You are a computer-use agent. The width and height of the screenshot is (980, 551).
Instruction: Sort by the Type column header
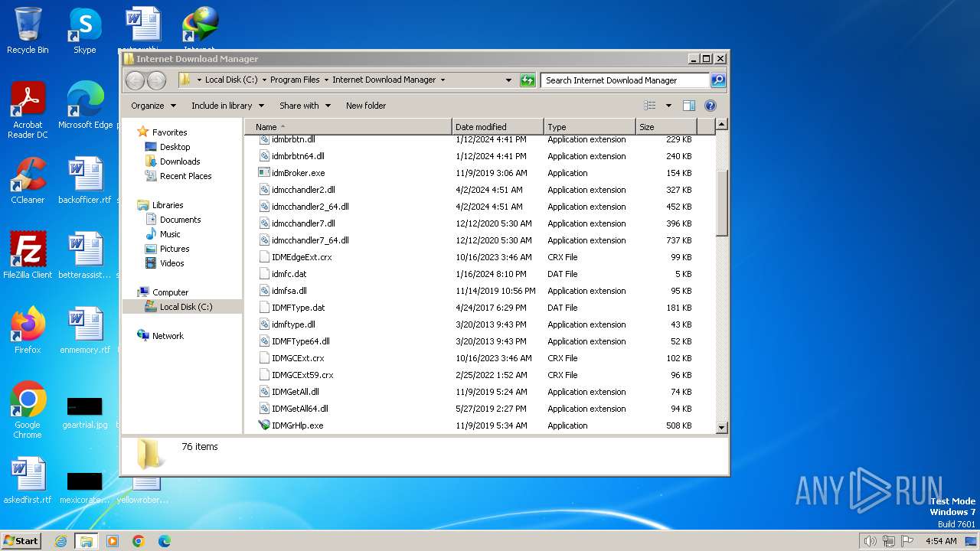pyautogui.click(x=590, y=127)
